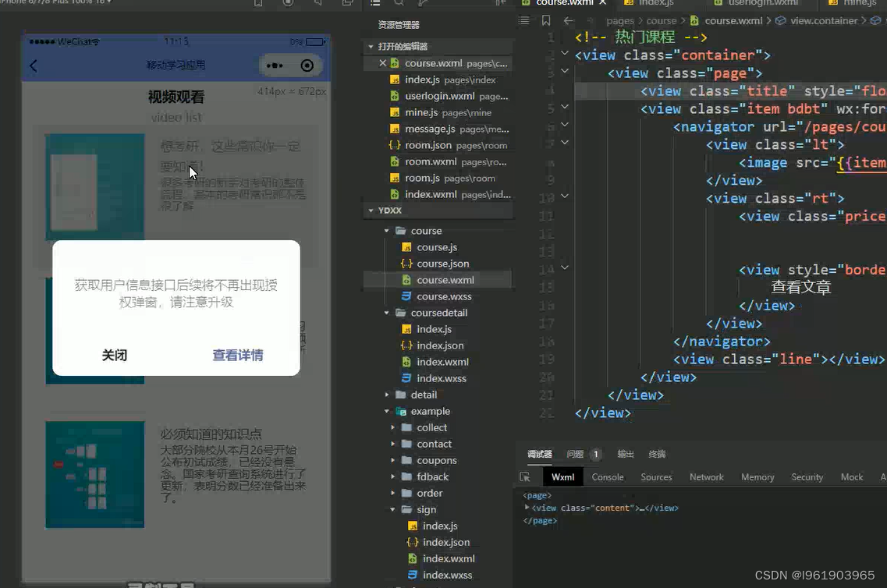The width and height of the screenshot is (887, 588).
Task: Collapse the 打开的编辑器 section
Action: click(371, 46)
